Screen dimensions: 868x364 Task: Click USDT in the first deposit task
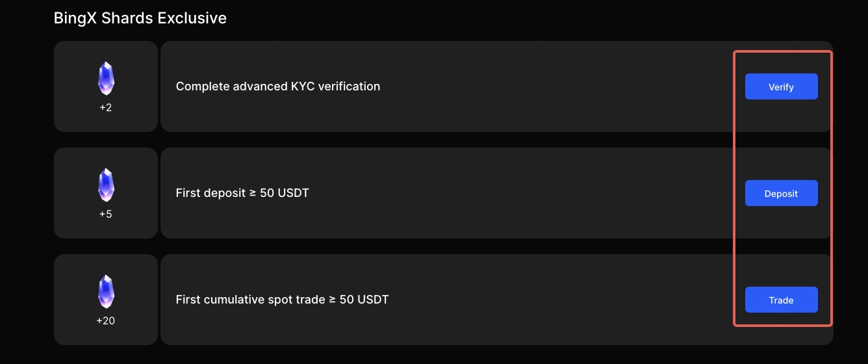pos(293,193)
